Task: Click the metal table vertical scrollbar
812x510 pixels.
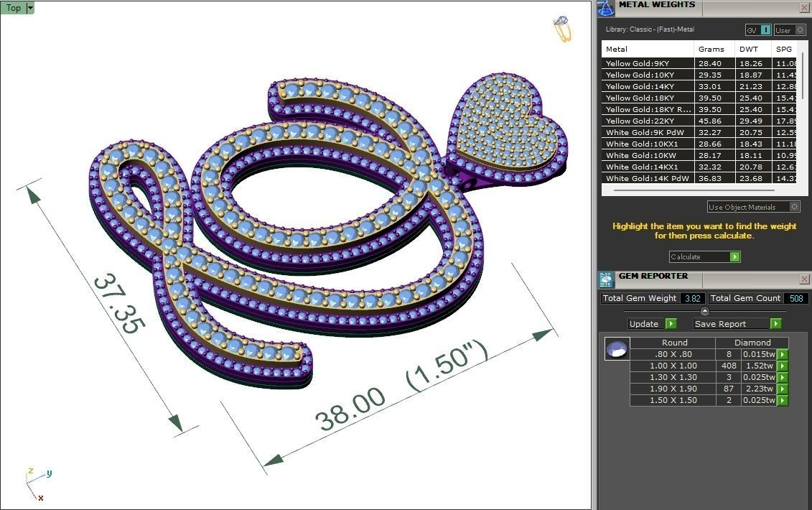Action: (x=803, y=75)
